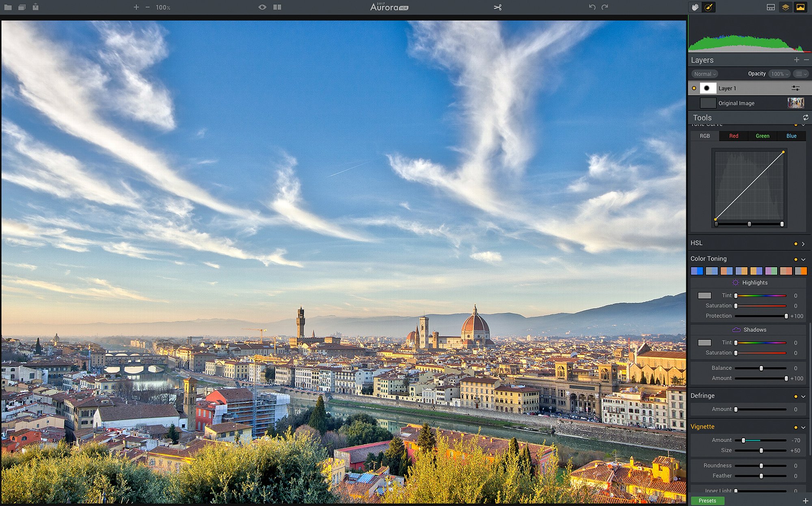Screen dimensions: 812x506
Task: Toggle the histogram display icon
Action: pos(801,7)
